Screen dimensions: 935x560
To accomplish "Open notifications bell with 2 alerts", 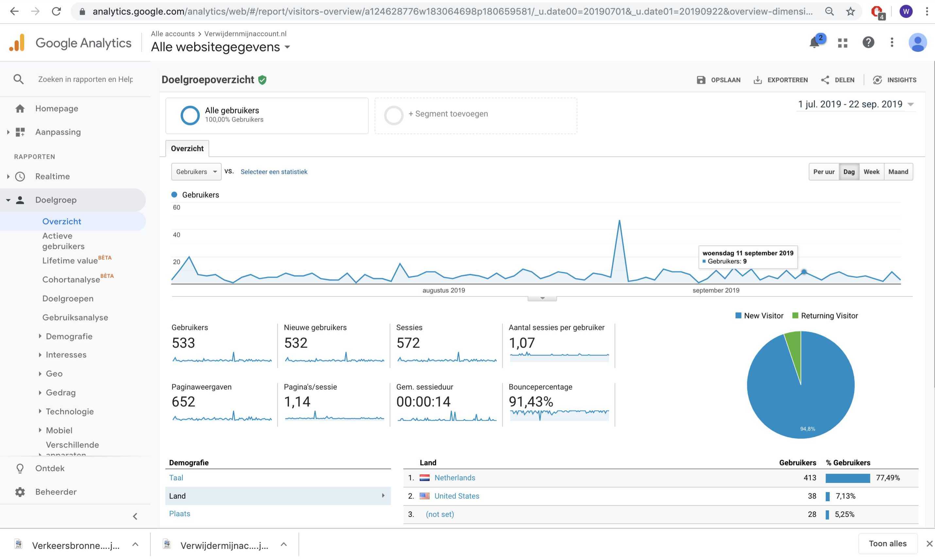I will click(x=815, y=42).
